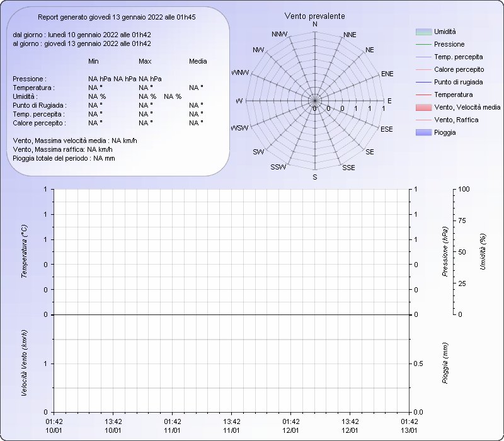Click the Umidità (%) axis title
Viewport: 504px width, 441px height.
(483, 251)
